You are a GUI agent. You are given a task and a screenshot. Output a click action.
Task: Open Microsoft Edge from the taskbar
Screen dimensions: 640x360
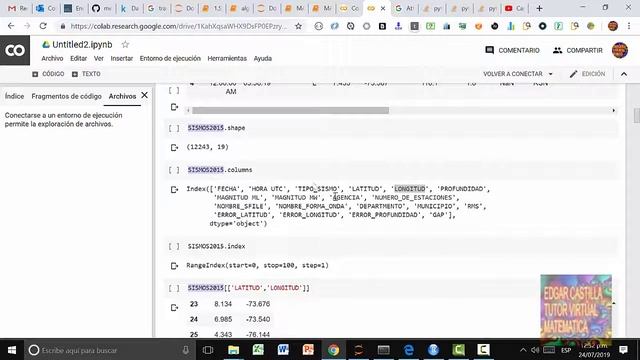409,350
